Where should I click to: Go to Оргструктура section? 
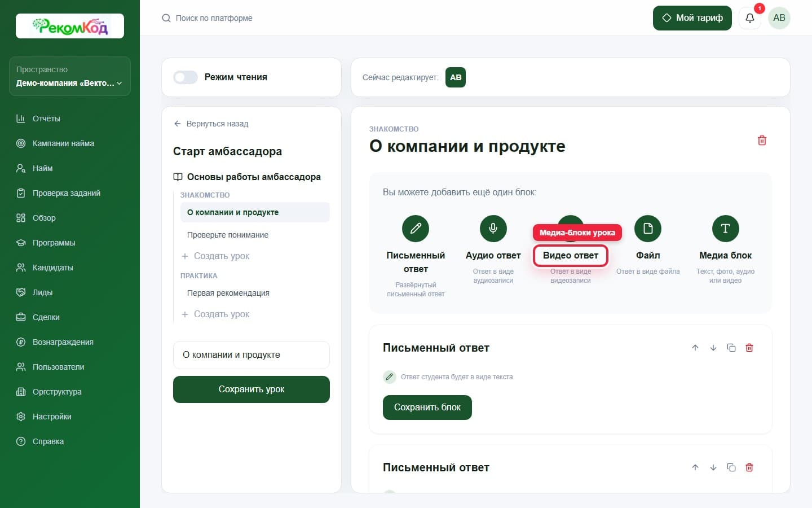coord(70,392)
